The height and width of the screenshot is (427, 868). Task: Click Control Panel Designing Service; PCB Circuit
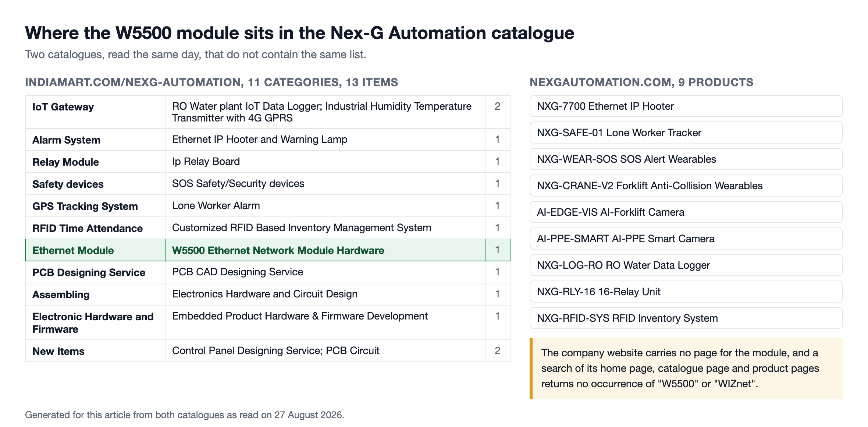click(x=325, y=351)
